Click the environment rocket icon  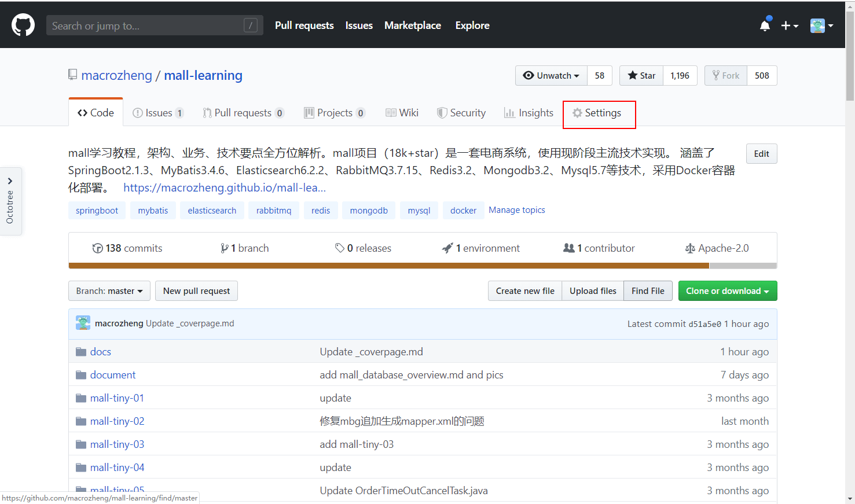click(x=447, y=248)
